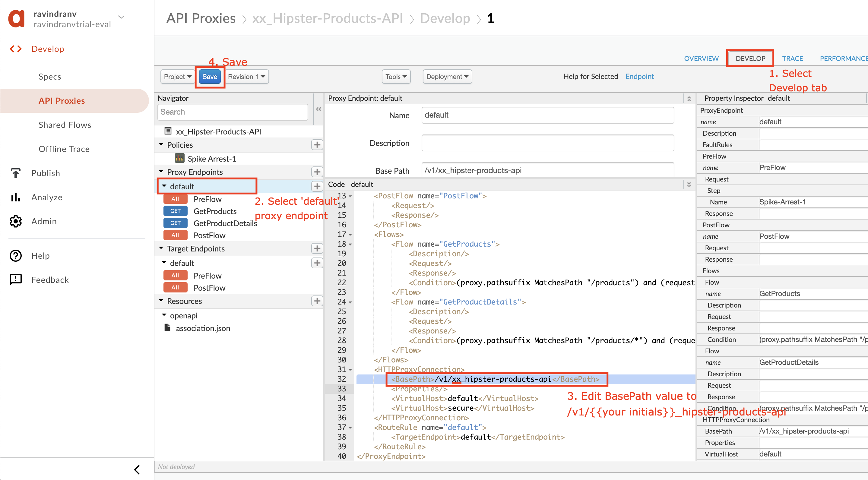Click the Feedback speech bubble icon
Screen dimensions: 868x480
[x=15, y=279]
